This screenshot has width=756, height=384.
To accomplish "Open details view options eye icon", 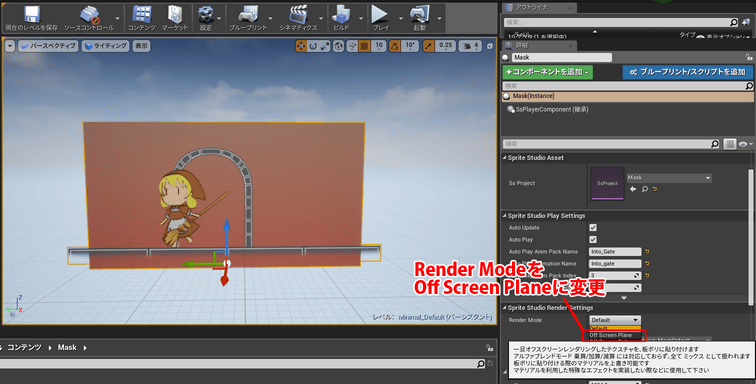I will point(745,144).
